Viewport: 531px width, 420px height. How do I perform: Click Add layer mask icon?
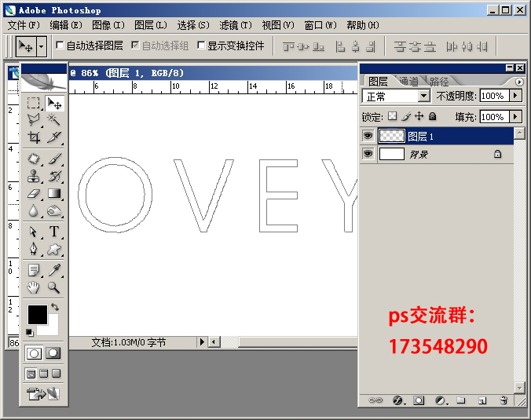pyautogui.click(x=419, y=400)
